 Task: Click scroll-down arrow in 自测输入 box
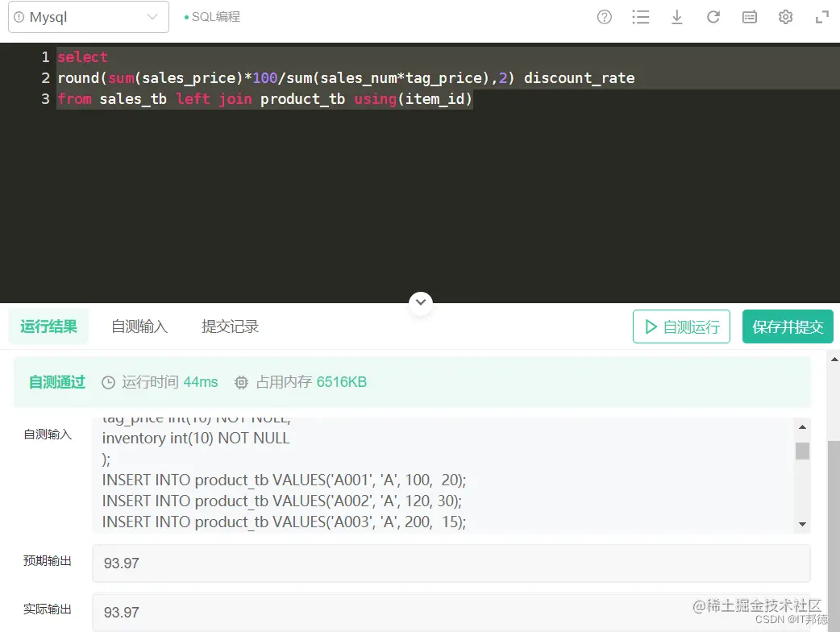coord(802,524)
